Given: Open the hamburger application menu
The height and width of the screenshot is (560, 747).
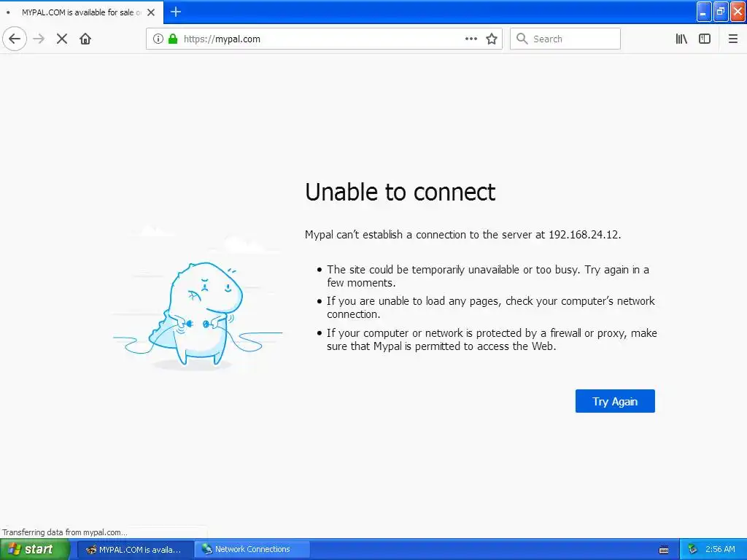Looking at the screenshot, I should (733, 39).
